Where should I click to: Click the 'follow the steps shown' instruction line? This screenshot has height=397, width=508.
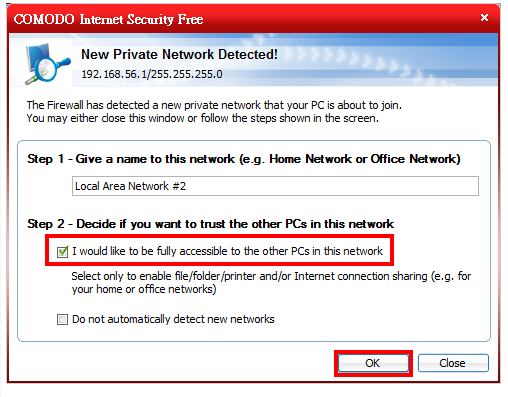pos(203,118)
